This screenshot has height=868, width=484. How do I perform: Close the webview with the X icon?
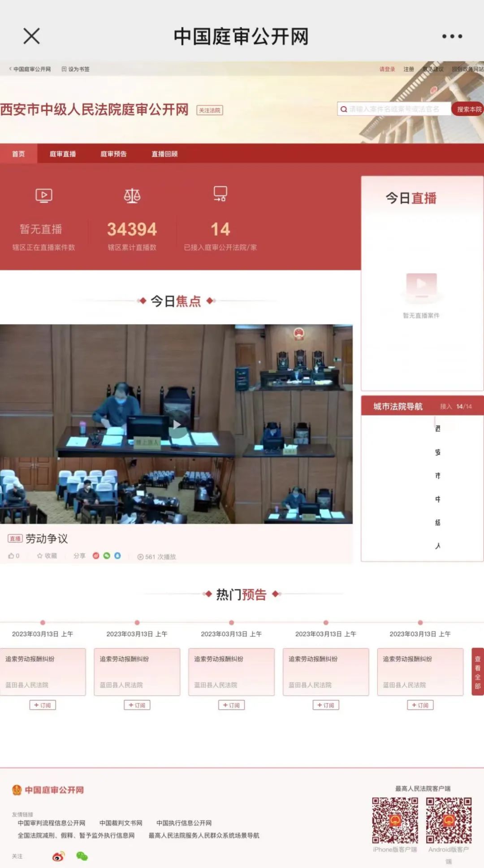pyautogui.click(x=31, y=36)
